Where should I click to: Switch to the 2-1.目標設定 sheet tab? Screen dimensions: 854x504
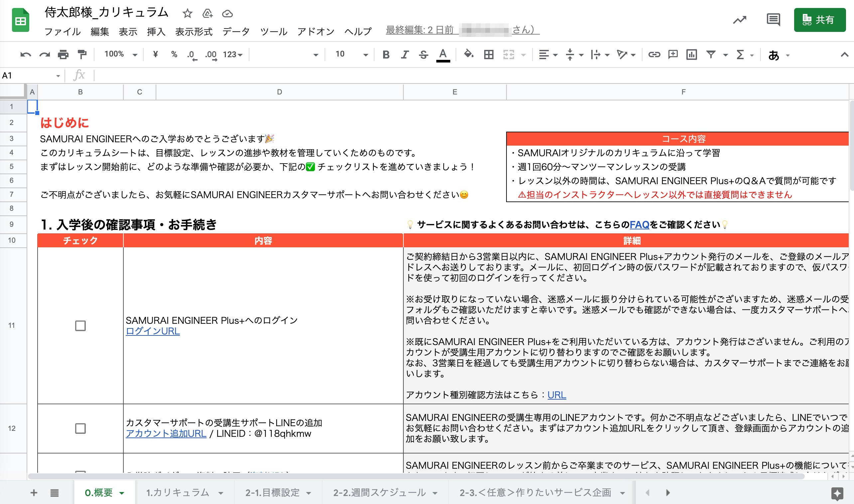coord(272,492)
